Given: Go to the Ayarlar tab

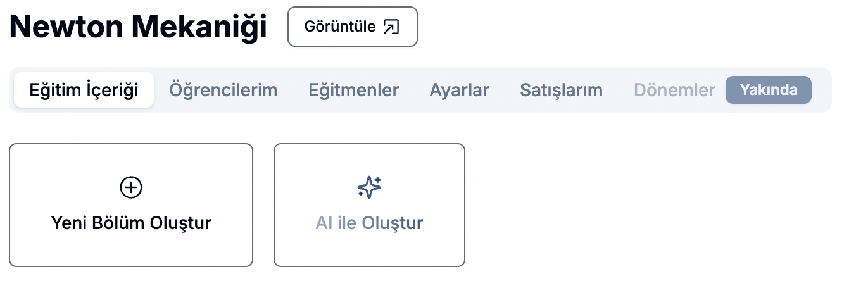Looking at the screenshot, I should pos(460,90).
